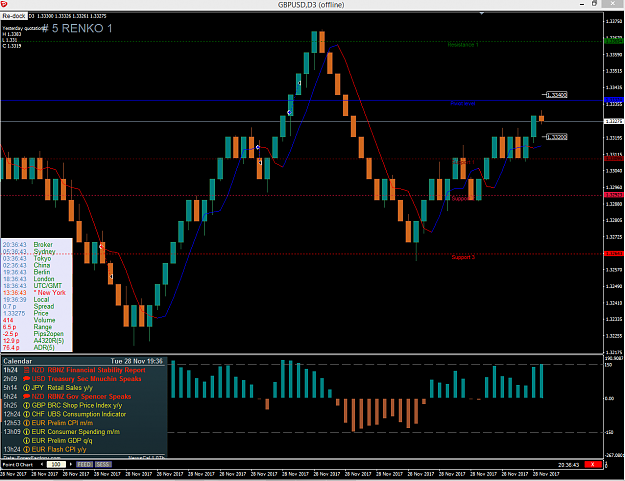Click the info icon for EUR Prelim CPI
The width and height of the screenshot is (625, 481).
pyautogui.click(x=26, y=423)
